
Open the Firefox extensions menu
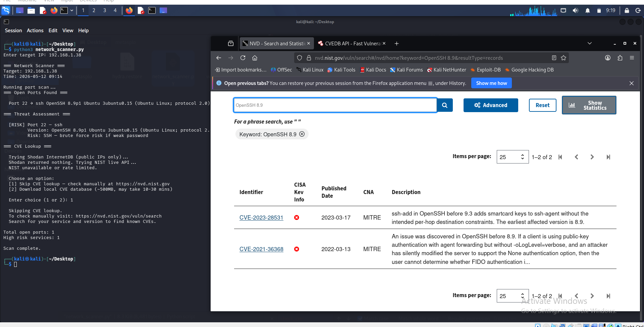point(620,58)
